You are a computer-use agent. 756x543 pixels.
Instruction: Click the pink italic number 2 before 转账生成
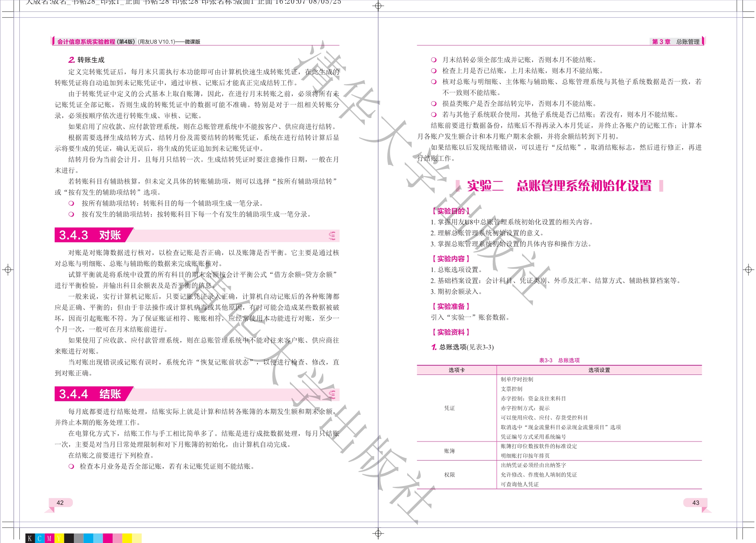point(71,60)
